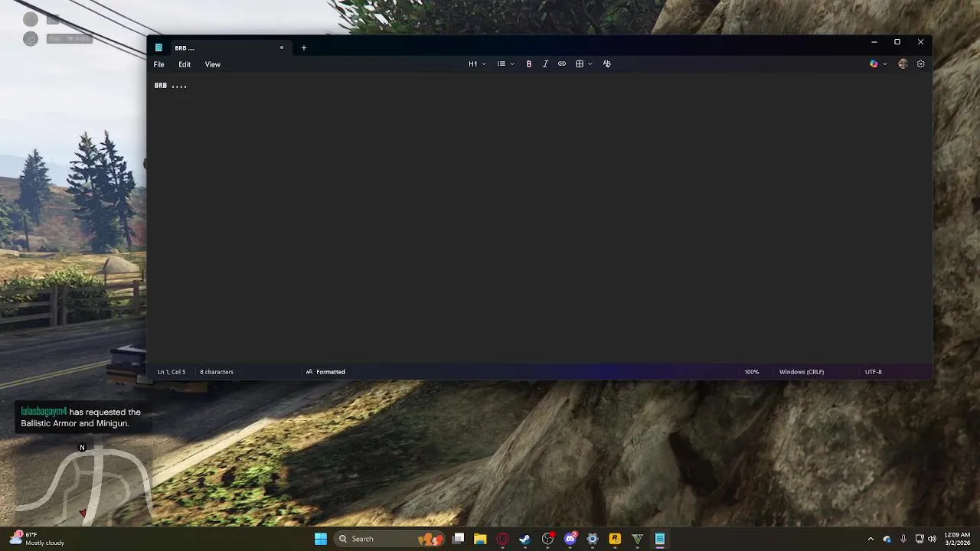
Task: Expand the Copilot dropdown arrow
Action: click(885, 64)
